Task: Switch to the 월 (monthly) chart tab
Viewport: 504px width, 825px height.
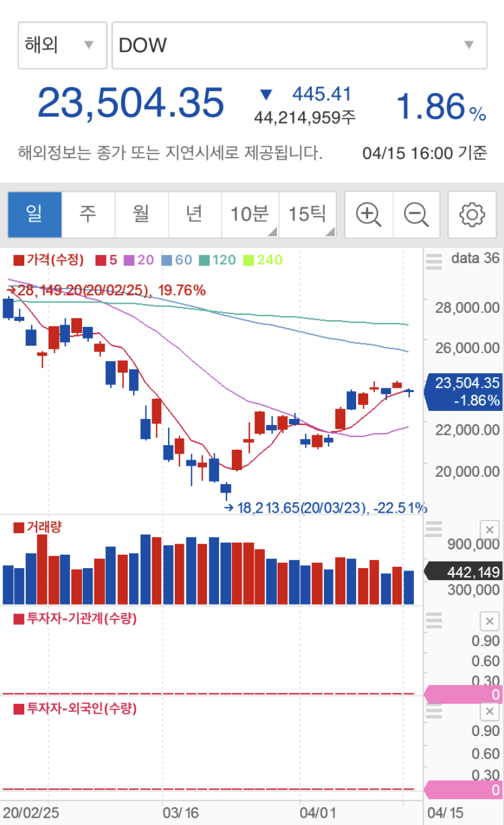Action: pos(141,214)
